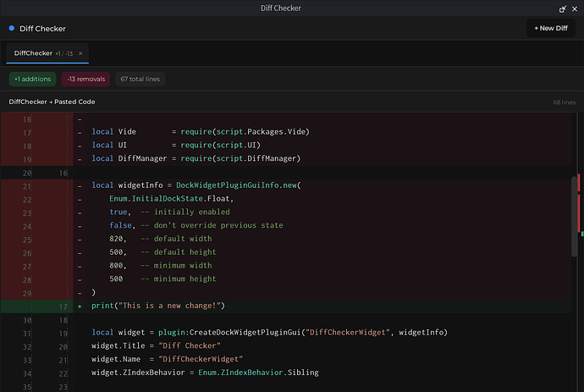Click the plus sign on added line 17
This screenshot has height=392, width=584.
[x=80, y=306]
